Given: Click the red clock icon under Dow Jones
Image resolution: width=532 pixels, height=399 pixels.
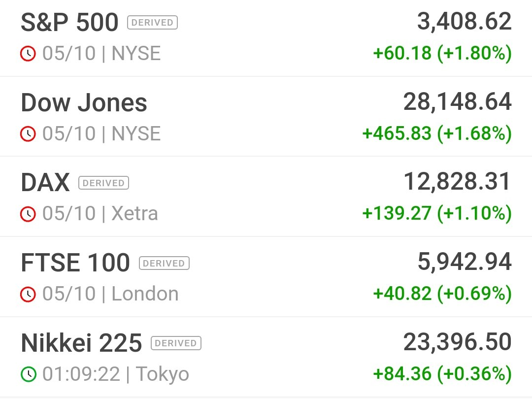Looking at the screenshot, I should (28, 133).
